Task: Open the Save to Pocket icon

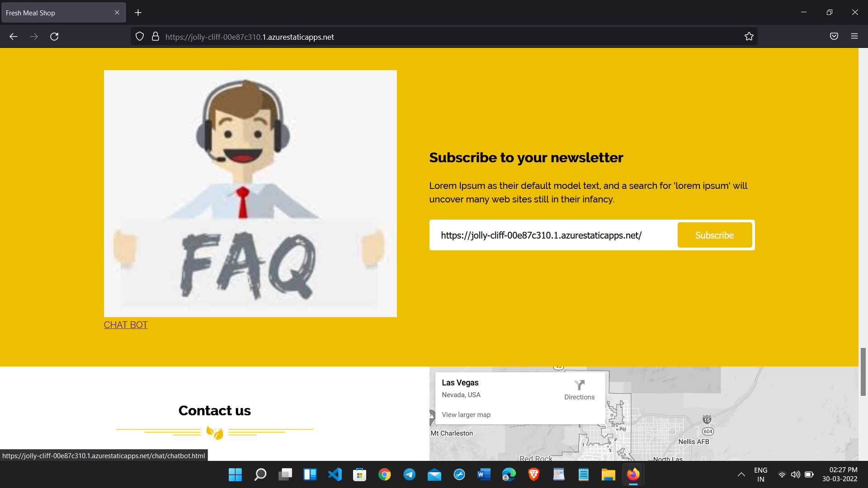Action: point(834,37)
